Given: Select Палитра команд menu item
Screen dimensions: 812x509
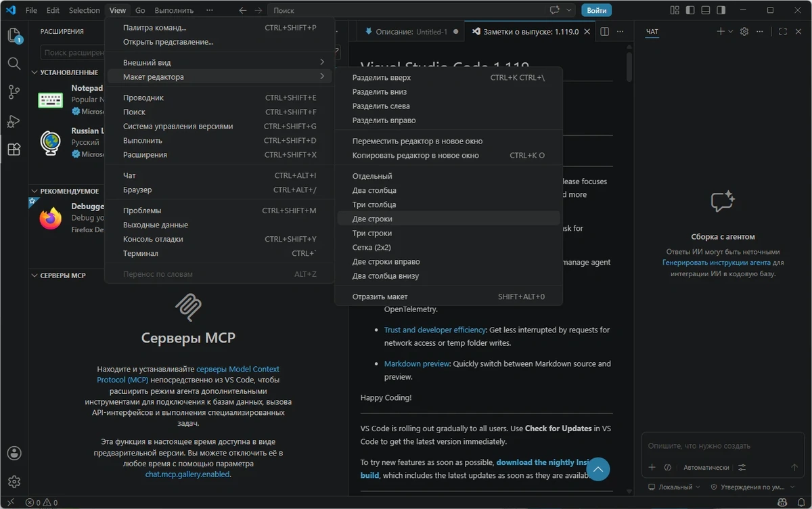Looking at the screenshot, I should coord(220,28).
